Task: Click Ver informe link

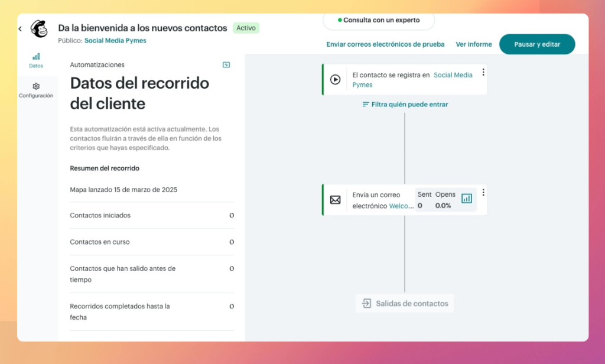Action: [473, 44]
